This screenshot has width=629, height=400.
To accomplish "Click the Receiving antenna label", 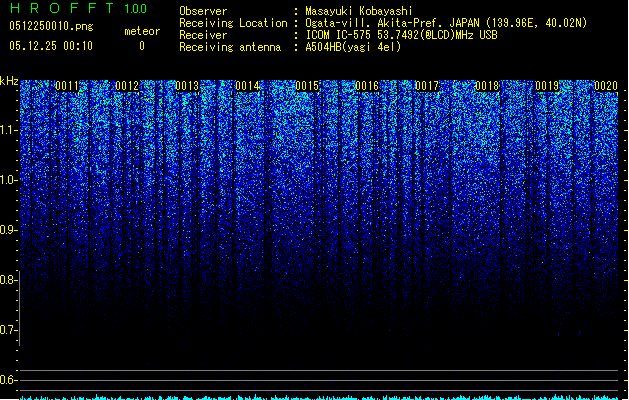I will [x=230, y=47].
